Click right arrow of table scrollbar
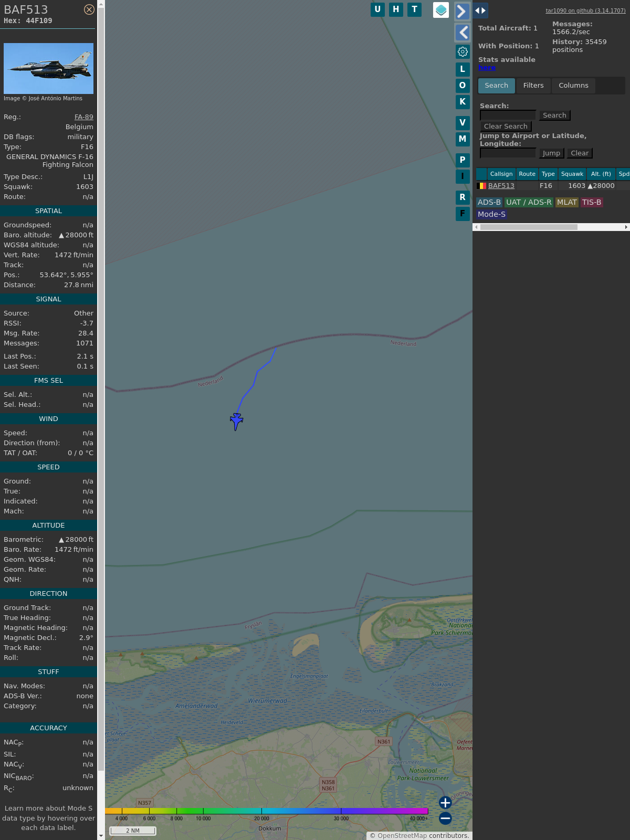The height and width of the screenshot is (840, 630). click(x=626, y=227)
